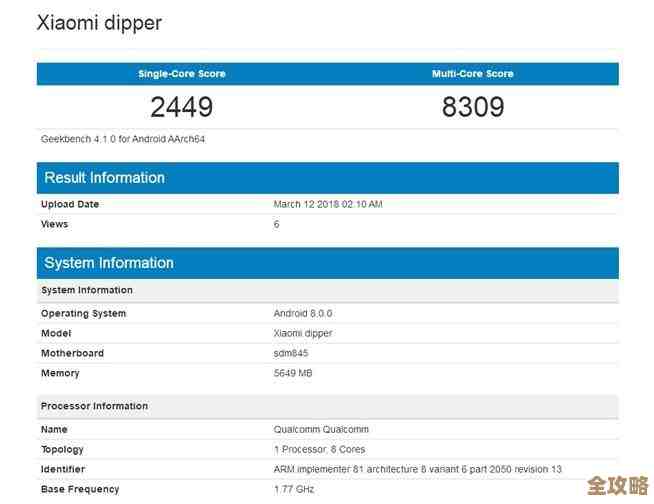The width and height of the screenshot is (654, 504).
Task: Click the Xiaomi dipper model value
Action: pos(303,333)
